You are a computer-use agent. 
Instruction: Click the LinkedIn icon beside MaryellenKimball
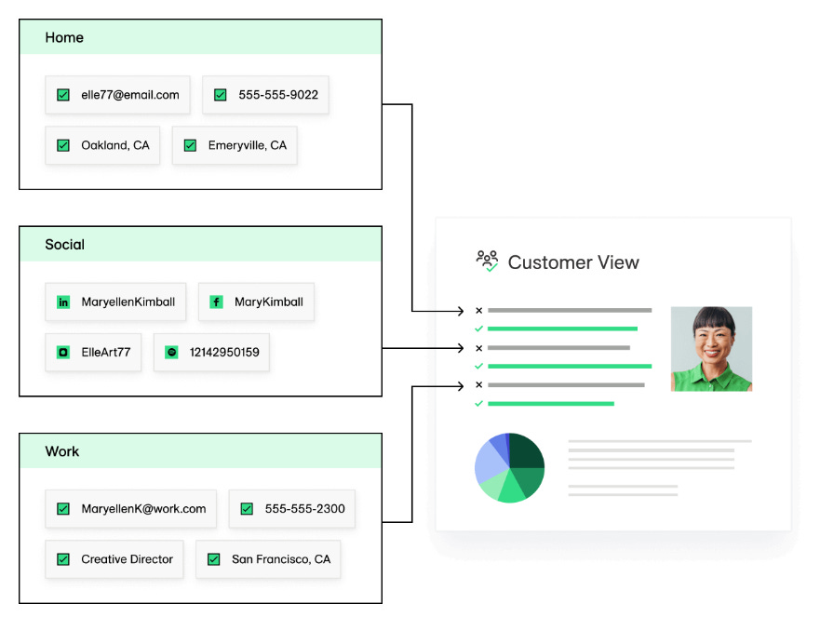(x=63, y=302)
